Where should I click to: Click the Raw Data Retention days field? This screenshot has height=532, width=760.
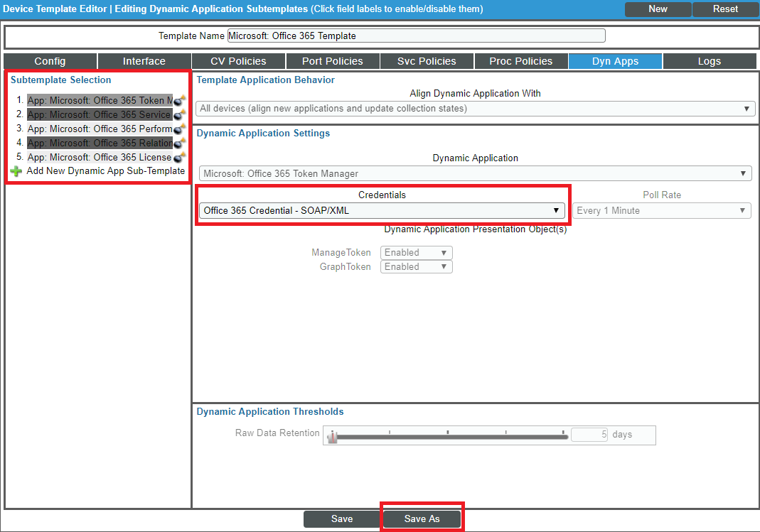click(x=589, y=435)
